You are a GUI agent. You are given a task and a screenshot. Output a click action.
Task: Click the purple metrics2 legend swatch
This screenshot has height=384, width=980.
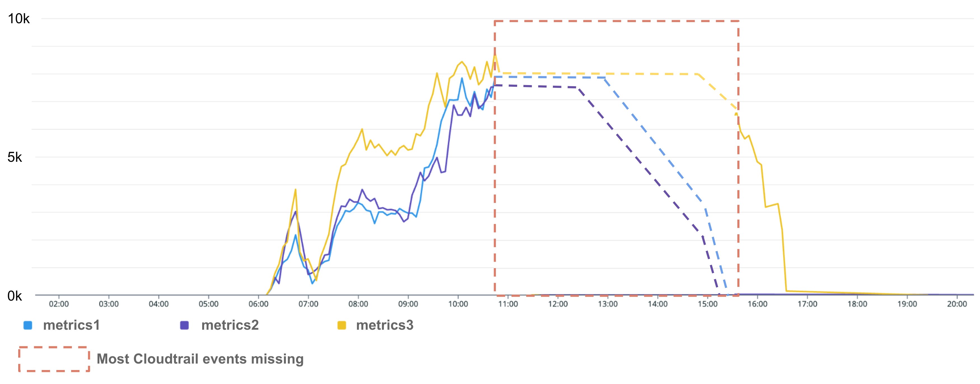click(x=184, y=326)
